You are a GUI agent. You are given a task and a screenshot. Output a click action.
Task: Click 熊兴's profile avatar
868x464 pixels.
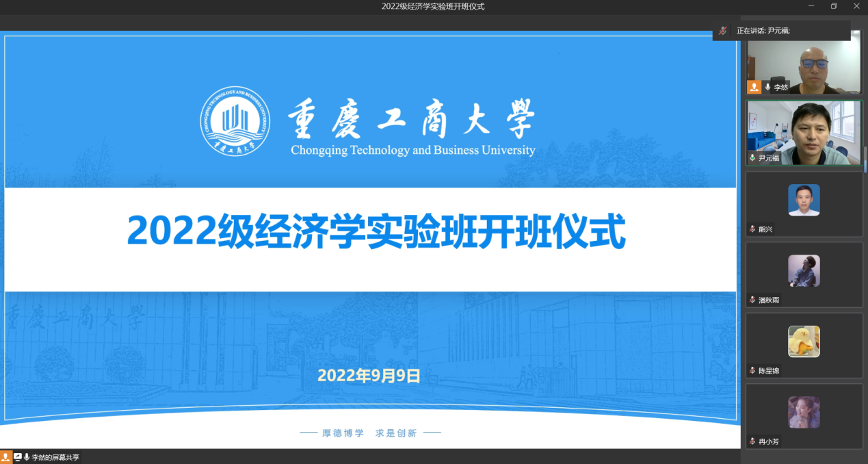point(804,200)
